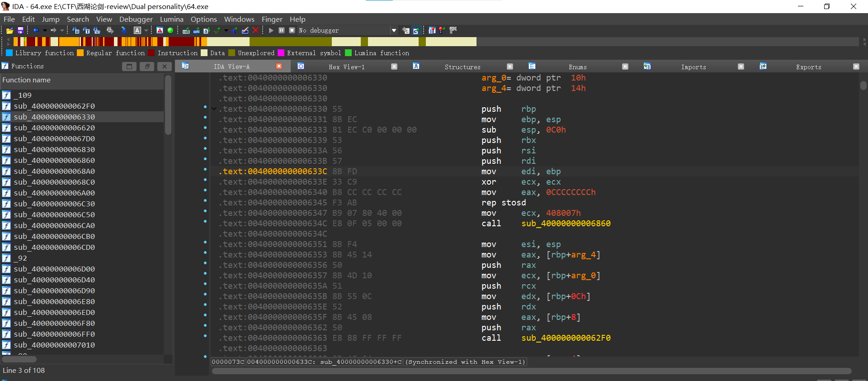Viewport: 868px width, 381px height.
Task: Click the convert-to-DATA icon
Action: click(197, 30)
